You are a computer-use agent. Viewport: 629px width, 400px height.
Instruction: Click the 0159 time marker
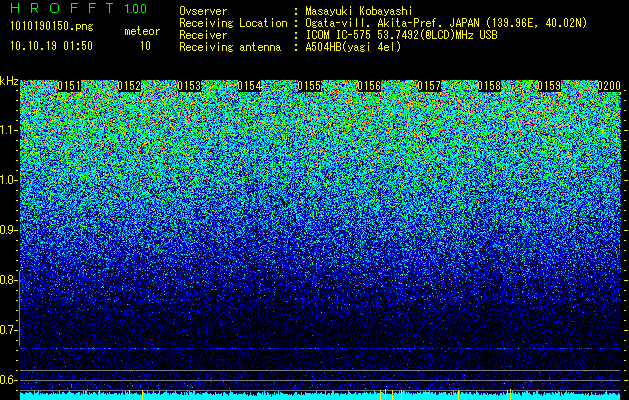pos(549,86)
